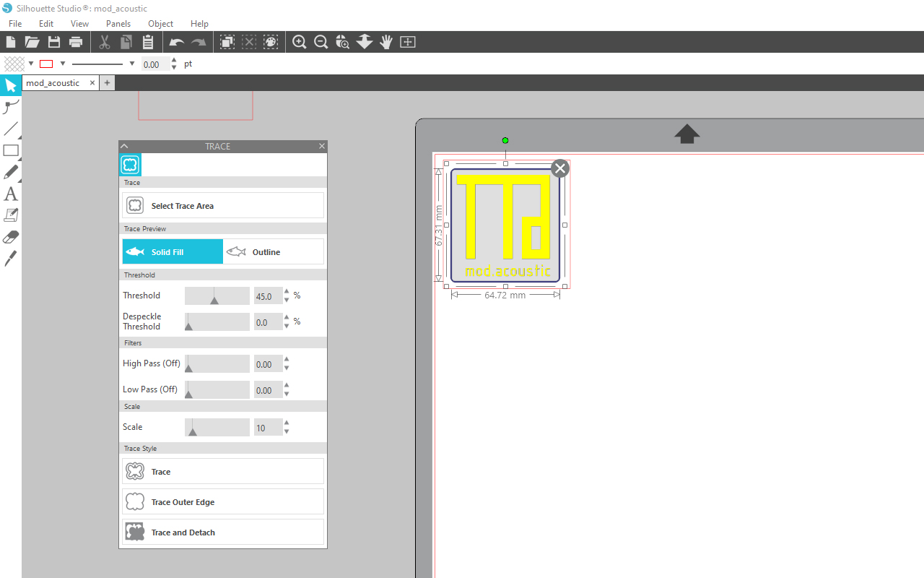
Task: Click the Deselect All toolbar icon
Action: pyautogui.click(x=249, y=42)
